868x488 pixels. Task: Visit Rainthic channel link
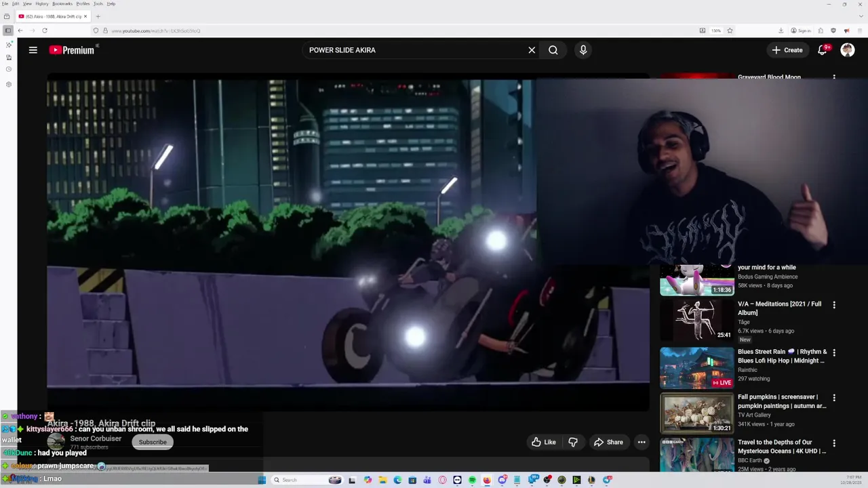[747, 370]
